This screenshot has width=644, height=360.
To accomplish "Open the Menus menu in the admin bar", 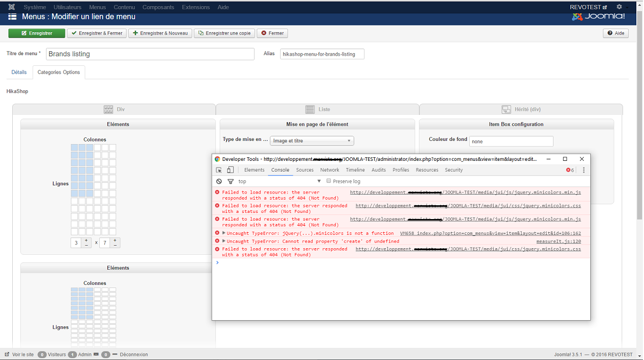I will [x=98, y=7].
